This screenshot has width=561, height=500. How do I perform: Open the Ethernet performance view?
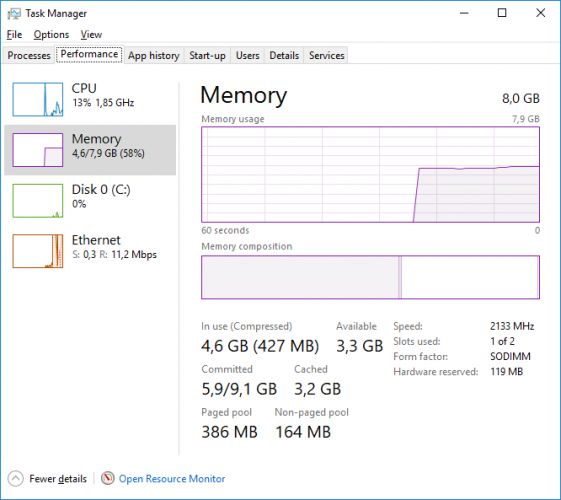pyautogui.click(x=90, y=251)
